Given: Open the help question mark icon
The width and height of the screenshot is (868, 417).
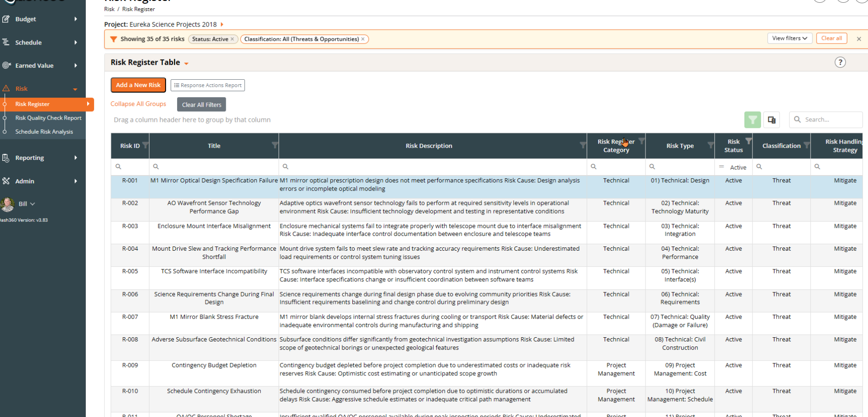Looking at the screenshot, I should (840, 63).
